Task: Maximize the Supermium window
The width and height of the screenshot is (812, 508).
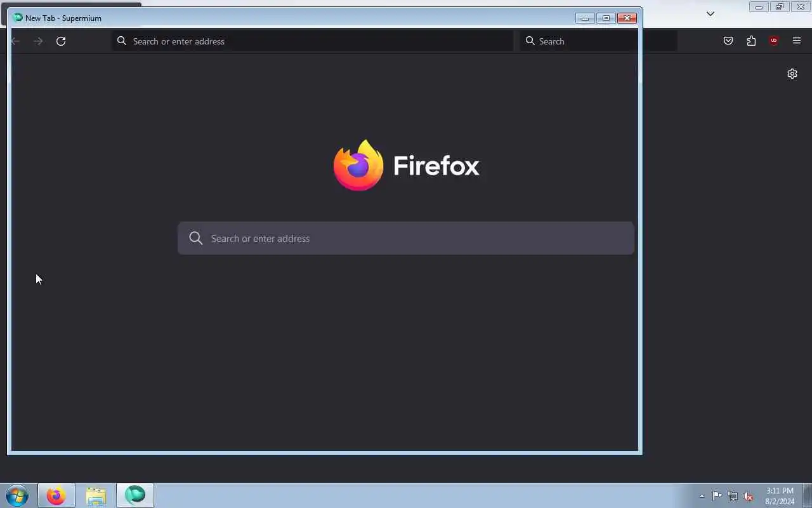Action: click(x=606, y=18)
